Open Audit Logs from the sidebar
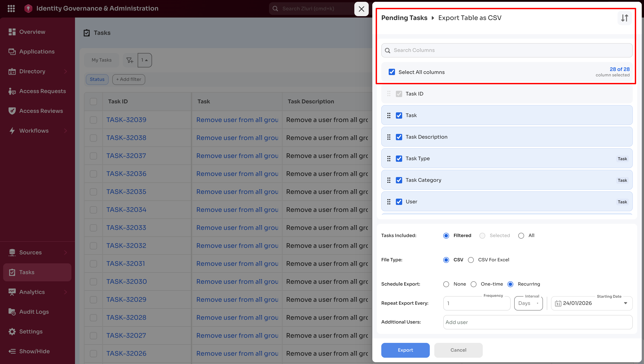 pyautogui.click(x=34, y=311)
